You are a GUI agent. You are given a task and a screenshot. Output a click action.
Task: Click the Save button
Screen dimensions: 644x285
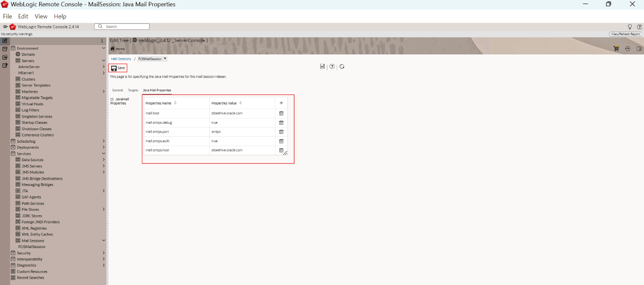pyautogui.click(x=118, y=68)
